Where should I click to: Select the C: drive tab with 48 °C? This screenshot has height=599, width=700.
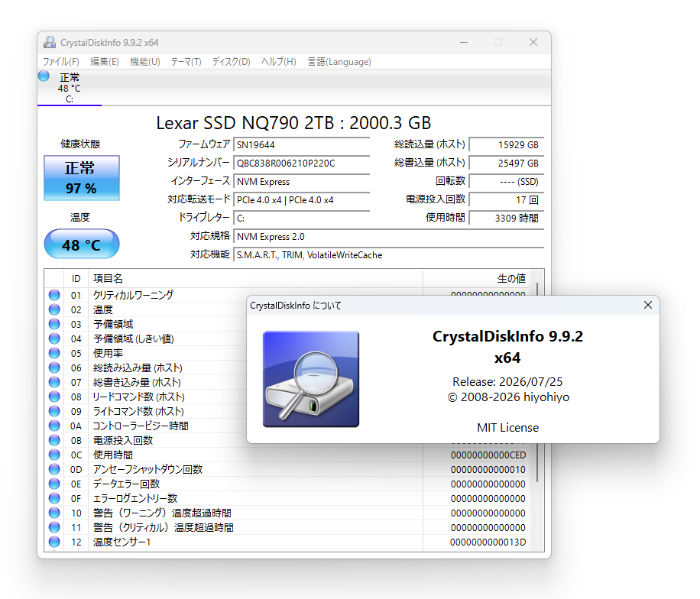point(70,88)
